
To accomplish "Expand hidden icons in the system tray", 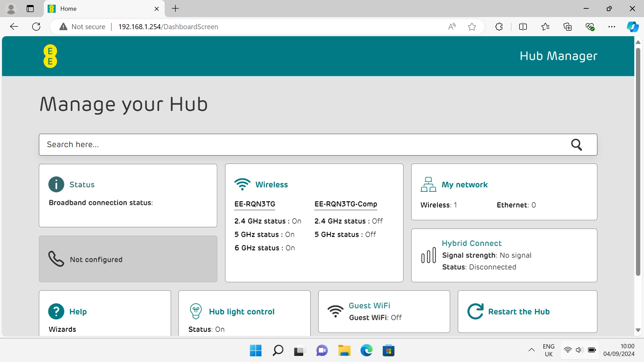I will [x=532, y=350].
